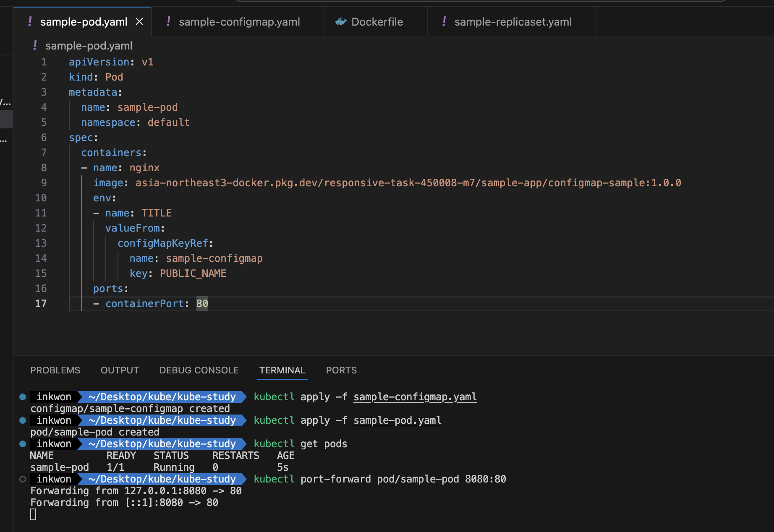The image size is (774, 532).
Task: Click the Docker whale icon on Dockerfile tab
Action: pos(341,22)
